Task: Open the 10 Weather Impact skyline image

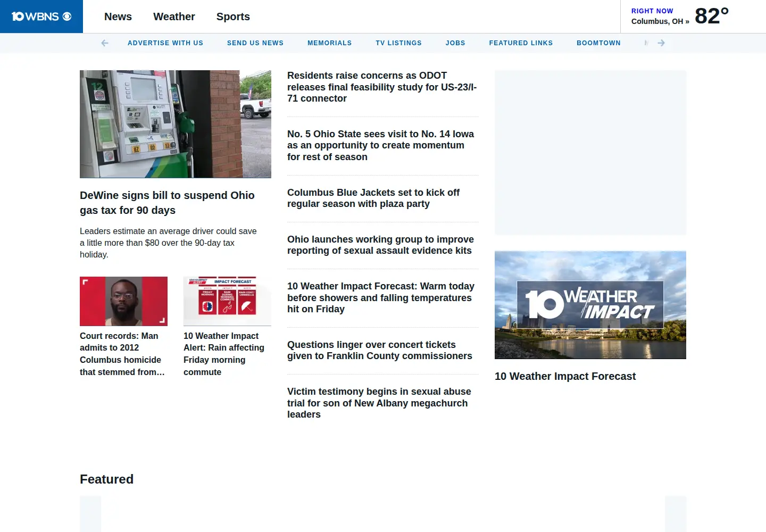Action: (x=590, y=305)
